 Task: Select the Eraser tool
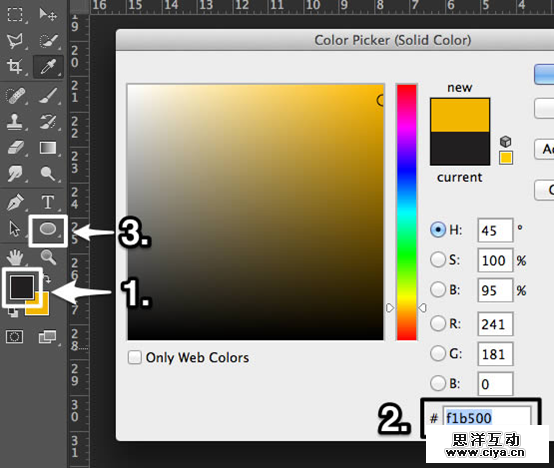click(15, 148)
